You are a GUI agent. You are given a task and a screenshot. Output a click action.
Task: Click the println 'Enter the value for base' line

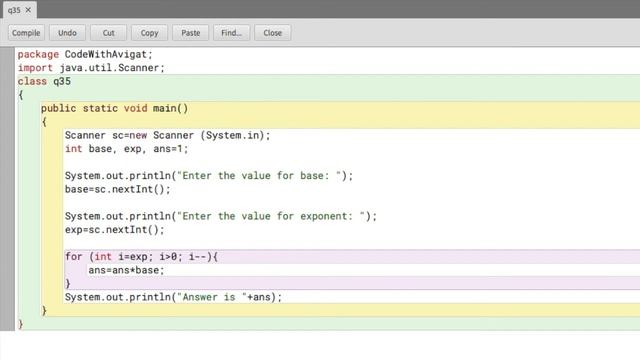click(x=209, y=176)
